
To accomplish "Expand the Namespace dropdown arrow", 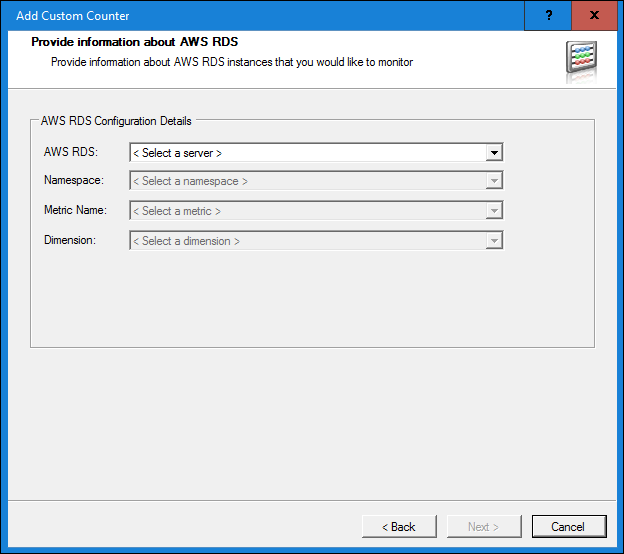I will tap(493, 181).
